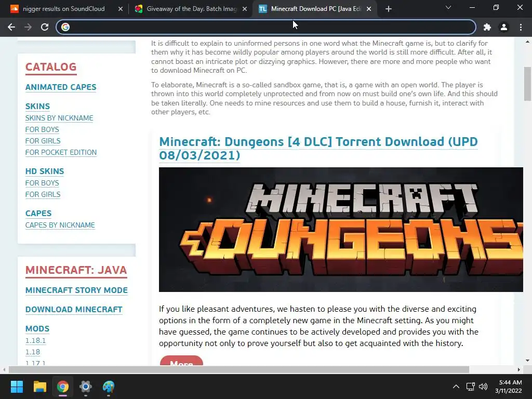Open the clock showing 5:44 AM
Image resolution: width=532 pixels, height=399 pixels.
click(x=508, y=387)
